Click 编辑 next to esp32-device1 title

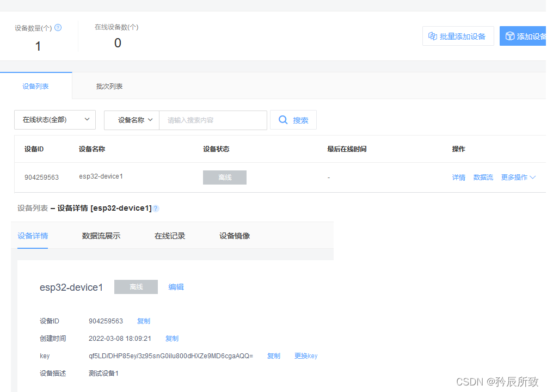pyautogui.click(x=176, y=286)
